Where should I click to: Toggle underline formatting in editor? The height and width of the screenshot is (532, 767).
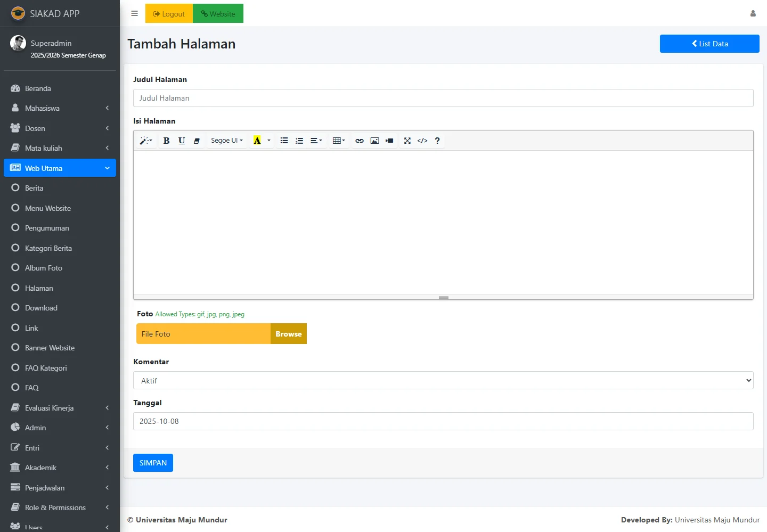point(182,141)
